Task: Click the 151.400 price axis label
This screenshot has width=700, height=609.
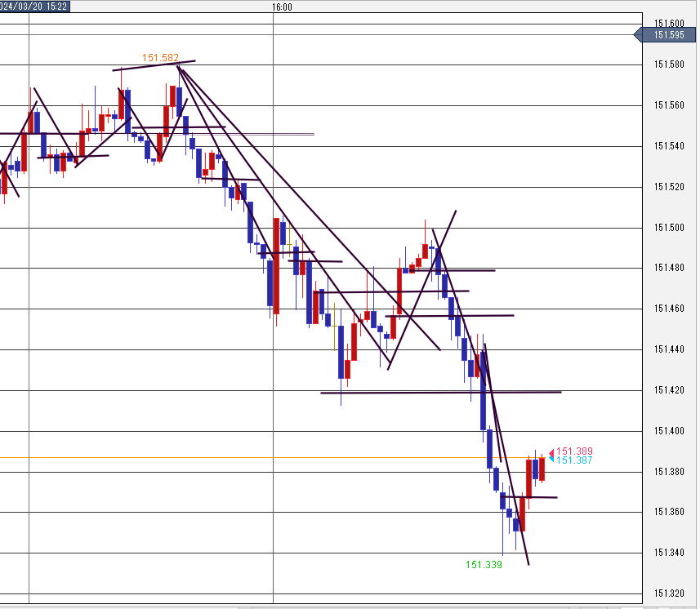Action: (x=669, y=431)
